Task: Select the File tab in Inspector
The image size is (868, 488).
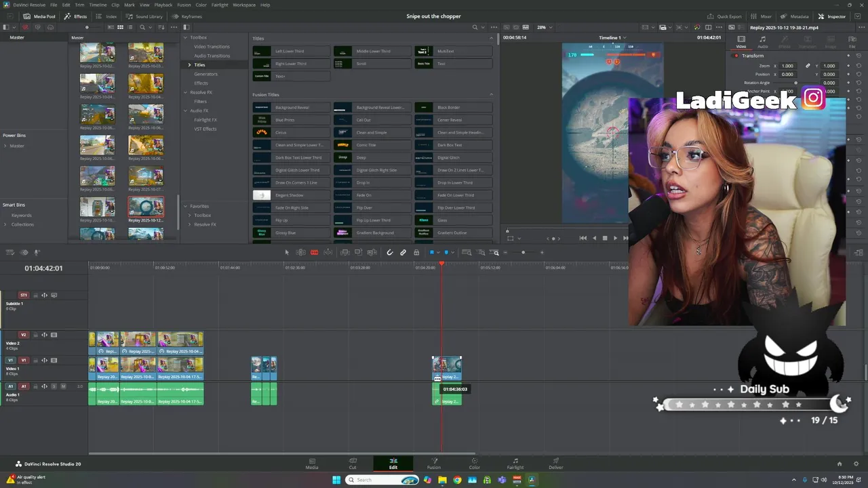Action: tap(852, 42)
